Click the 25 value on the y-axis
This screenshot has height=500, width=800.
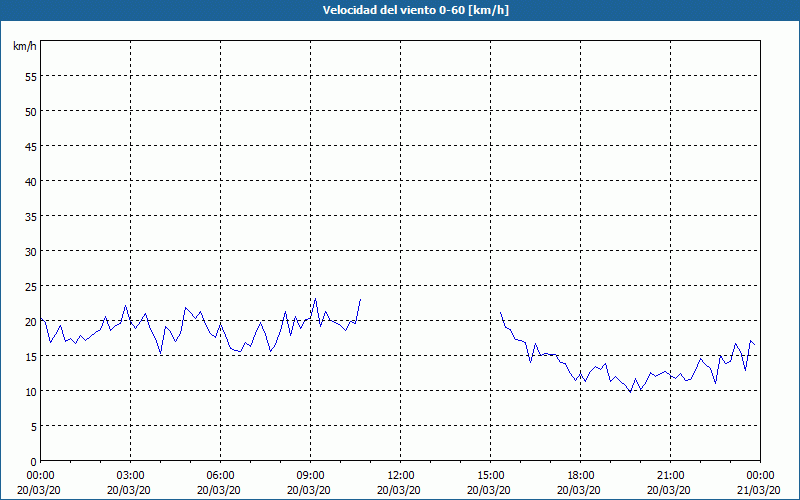(31, 287)
